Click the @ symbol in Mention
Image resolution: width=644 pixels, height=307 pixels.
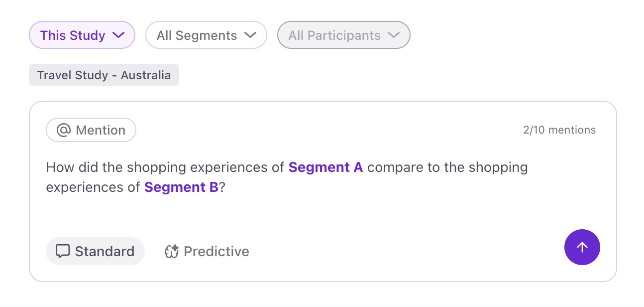64,130
